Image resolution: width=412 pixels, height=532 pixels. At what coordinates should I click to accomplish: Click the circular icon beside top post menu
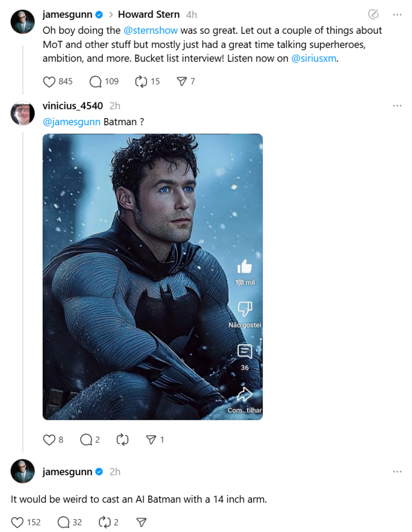click(373, 15)
